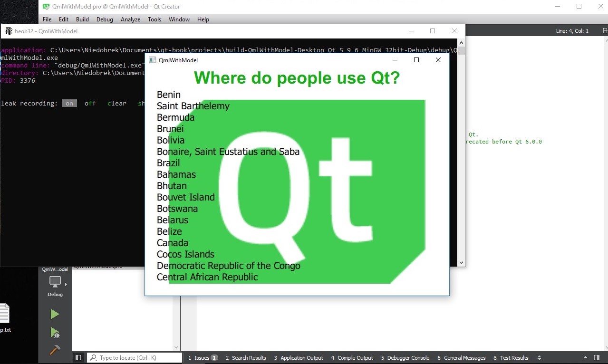The image size is (608, 364).
Task: Open the Build menu
Action: pos(82,19)
